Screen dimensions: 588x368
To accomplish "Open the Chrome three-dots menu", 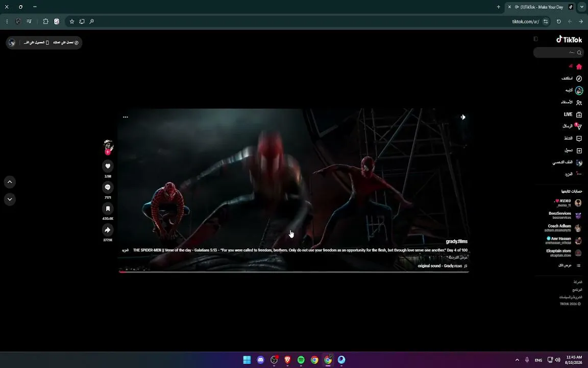I will click(x=7, y=21).
